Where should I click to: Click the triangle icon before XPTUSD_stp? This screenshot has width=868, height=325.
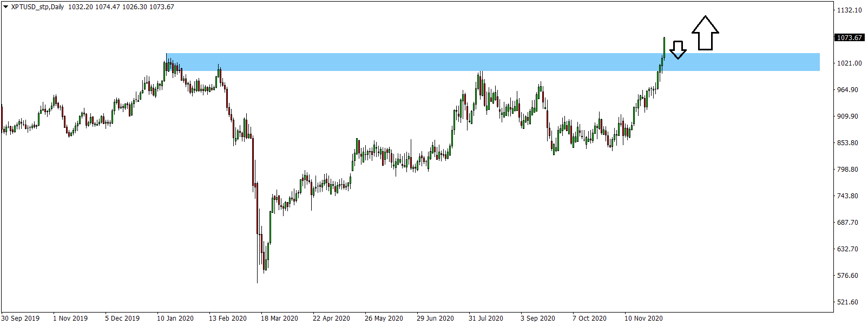point(6,7)
